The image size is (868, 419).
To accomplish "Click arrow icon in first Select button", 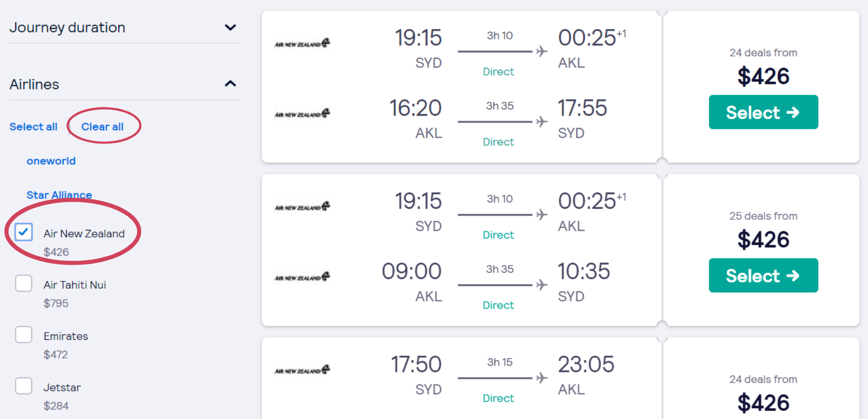I will [793, 112].
